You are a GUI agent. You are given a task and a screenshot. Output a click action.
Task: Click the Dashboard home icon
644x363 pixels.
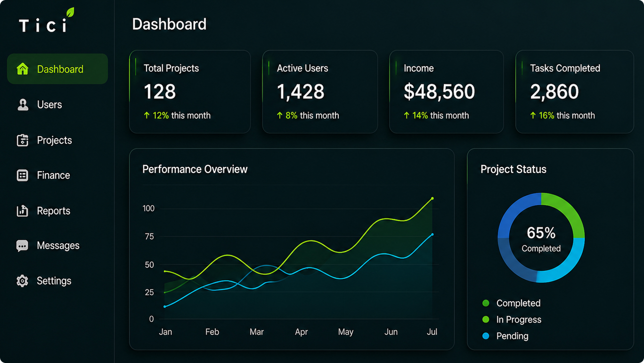pyautogui.click(x=22, y=69)
